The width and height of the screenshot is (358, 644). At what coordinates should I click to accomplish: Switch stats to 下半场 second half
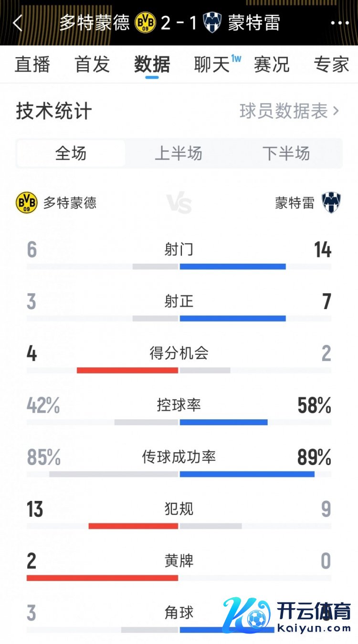tap(286, 154)
